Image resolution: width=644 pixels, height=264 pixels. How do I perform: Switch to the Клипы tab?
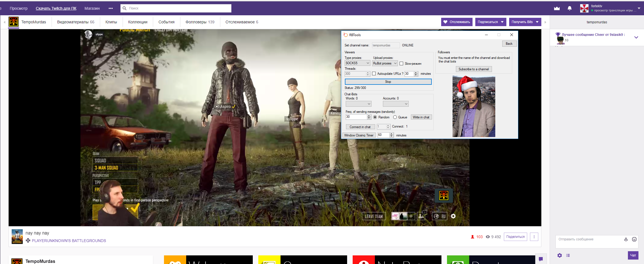tap(111, 22)
